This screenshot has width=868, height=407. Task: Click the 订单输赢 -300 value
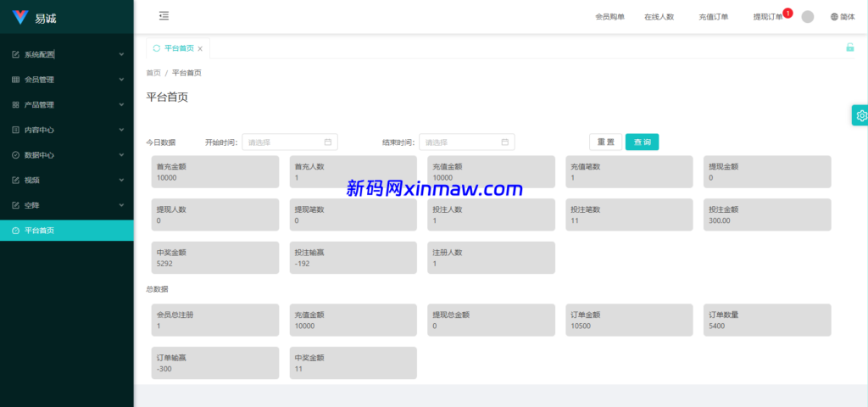click(164, 369)
